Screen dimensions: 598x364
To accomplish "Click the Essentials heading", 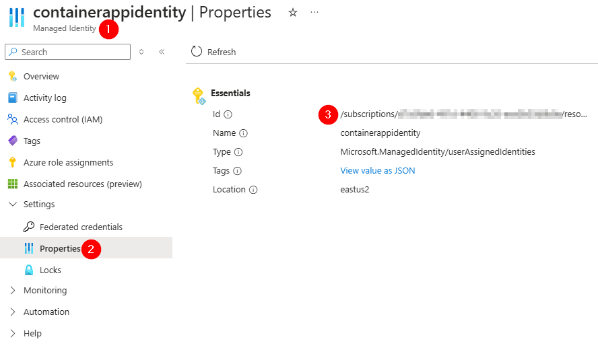I will [x=230, y=93].
